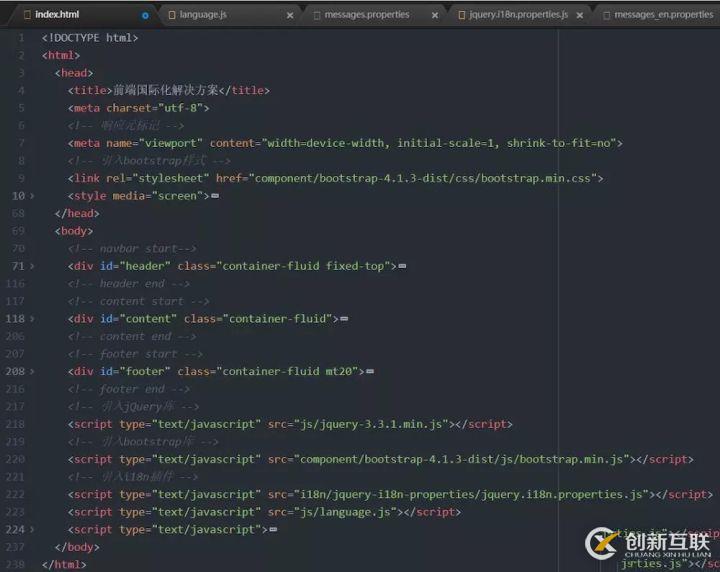The width and height of the screenshot is (720, 572).
Task: Click the "container-fluid fixed-top" class value
Action: 306,266
